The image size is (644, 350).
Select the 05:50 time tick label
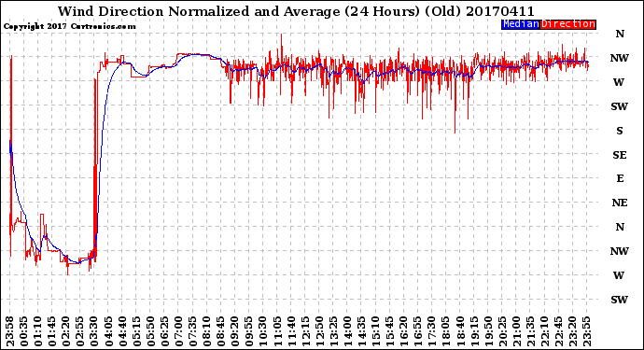(150, 331)
